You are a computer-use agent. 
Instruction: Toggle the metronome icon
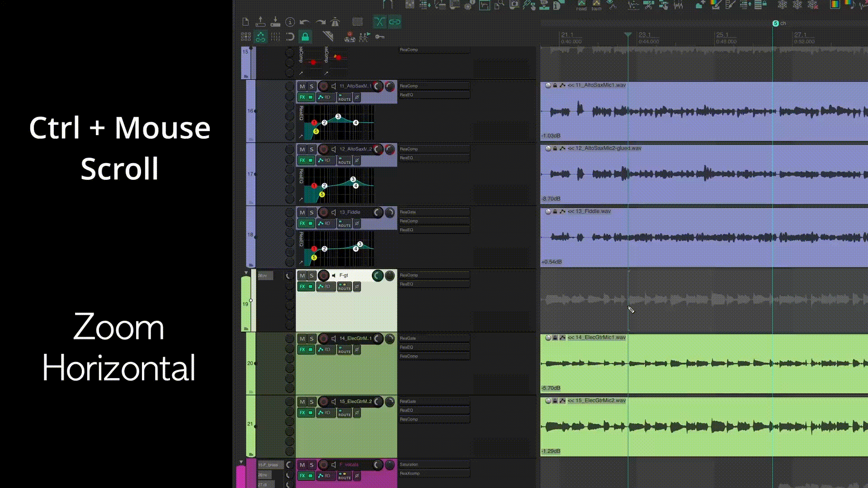(335, 22)
